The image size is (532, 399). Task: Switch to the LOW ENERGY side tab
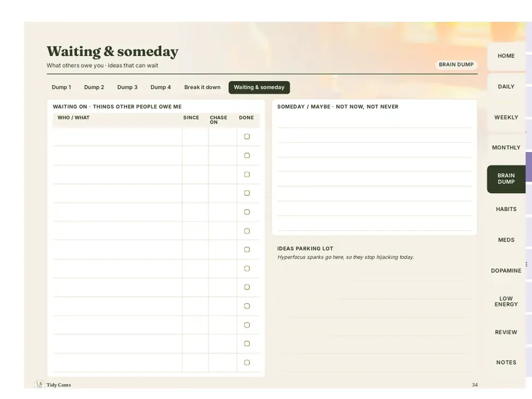point(506,301)
